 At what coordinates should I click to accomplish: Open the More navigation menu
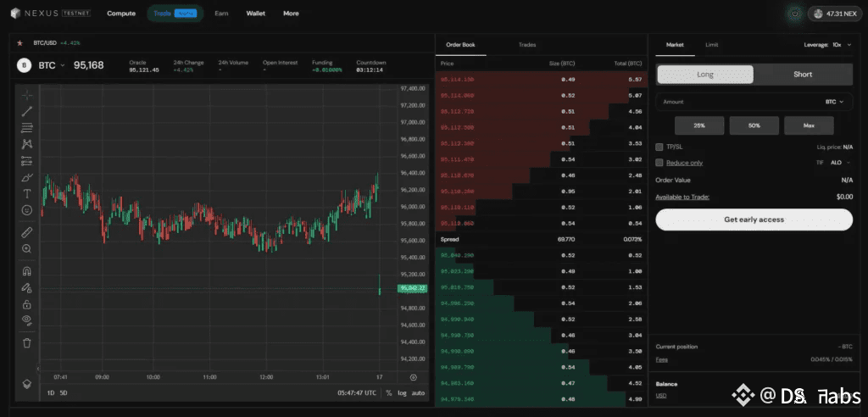point(291,14)
